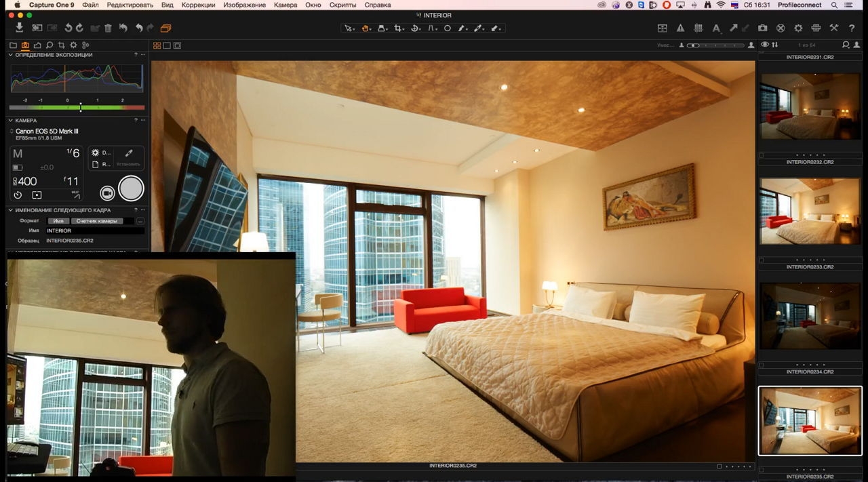The width and height of the screenshot is (868, 482).
Task: Collapse the Именование следующего кадра panel
Action: click(x=11, y=210)
